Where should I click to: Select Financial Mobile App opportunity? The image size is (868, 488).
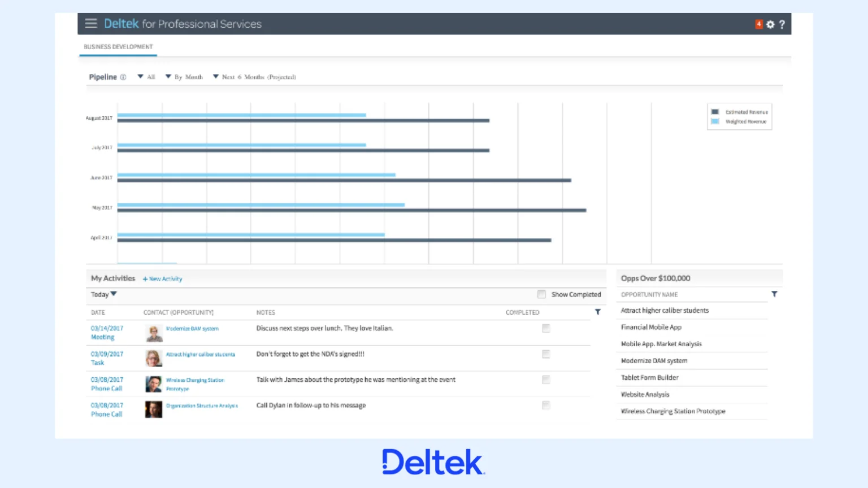tap(651, 327)
